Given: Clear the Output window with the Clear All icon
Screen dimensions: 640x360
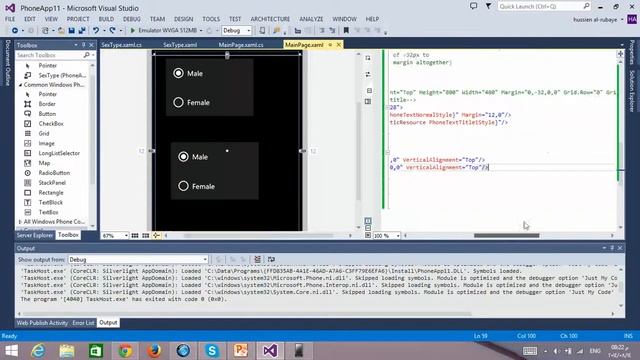Looking at the screenshot, I should point(258,259).
